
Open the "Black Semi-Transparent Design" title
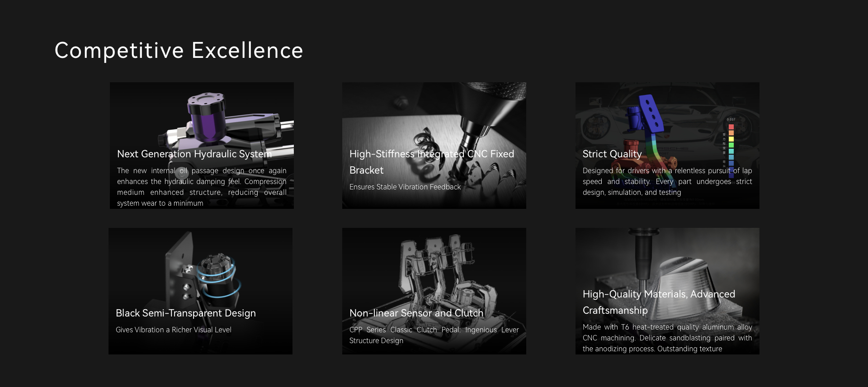click(x=186, y=313)
